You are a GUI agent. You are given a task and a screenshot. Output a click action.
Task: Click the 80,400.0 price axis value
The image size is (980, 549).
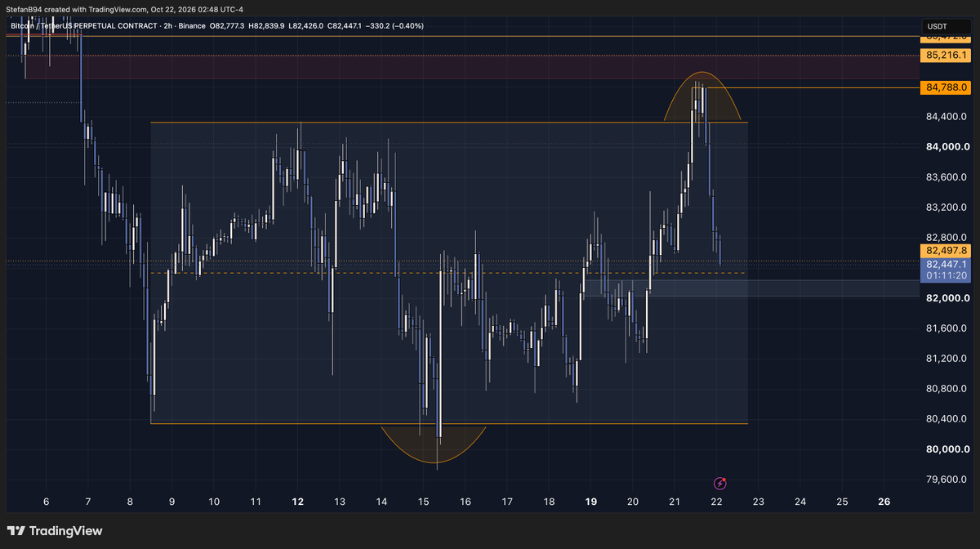(x=947, y=419)
